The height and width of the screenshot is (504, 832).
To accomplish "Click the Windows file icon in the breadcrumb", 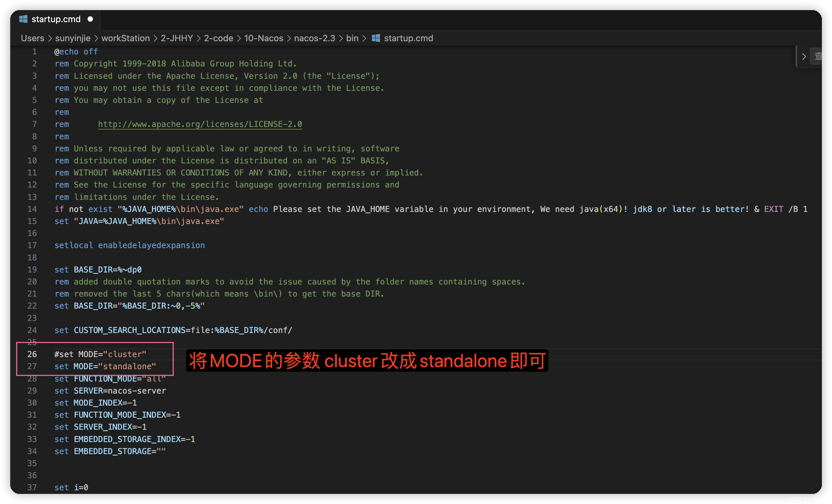I will click(376, 38).
